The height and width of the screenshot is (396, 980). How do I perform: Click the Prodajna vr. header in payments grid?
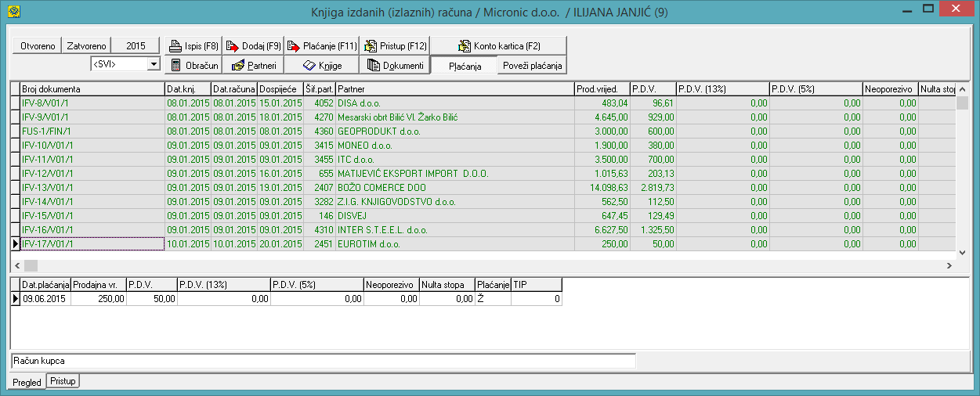click(x=99, y=285)
